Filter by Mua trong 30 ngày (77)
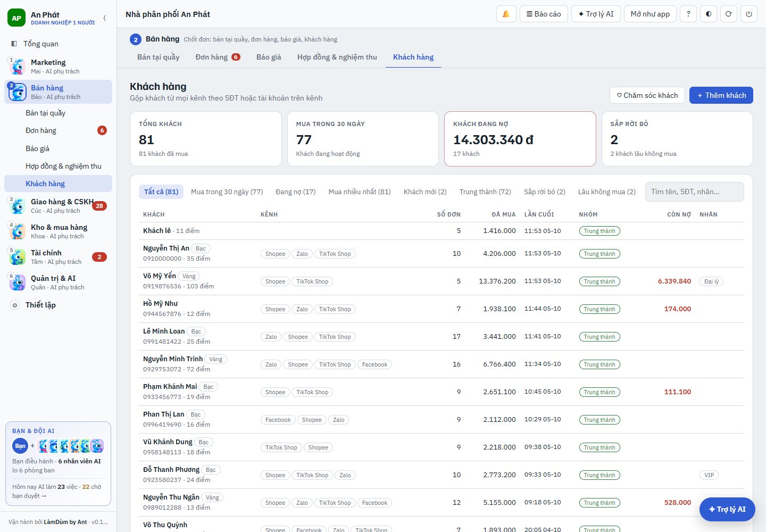 227,192
